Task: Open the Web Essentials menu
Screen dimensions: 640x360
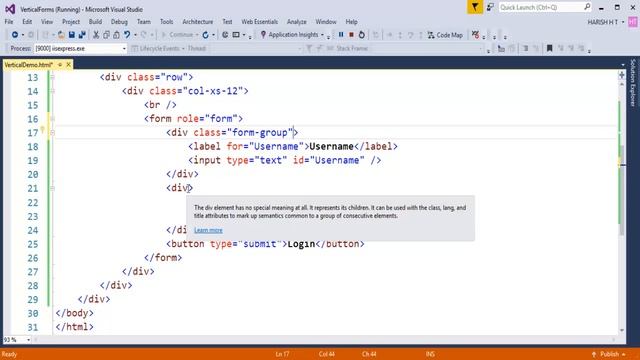Action: (x=260, y=22)
